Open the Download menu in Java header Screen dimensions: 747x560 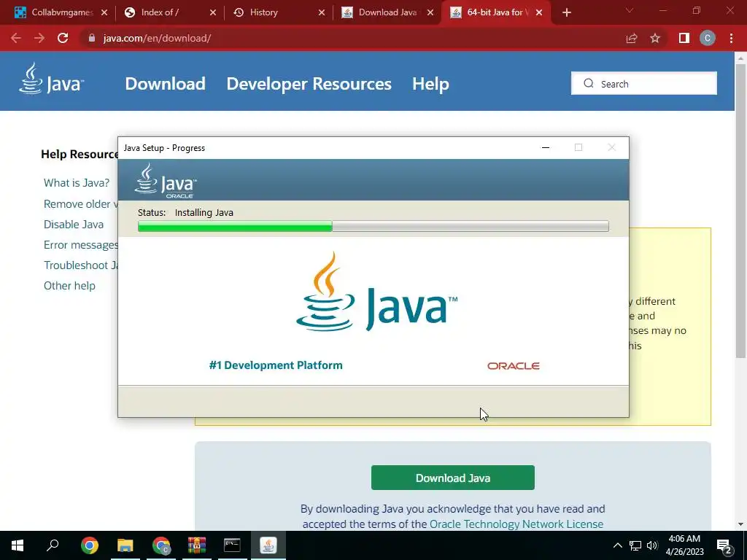[x=166, y=84]
